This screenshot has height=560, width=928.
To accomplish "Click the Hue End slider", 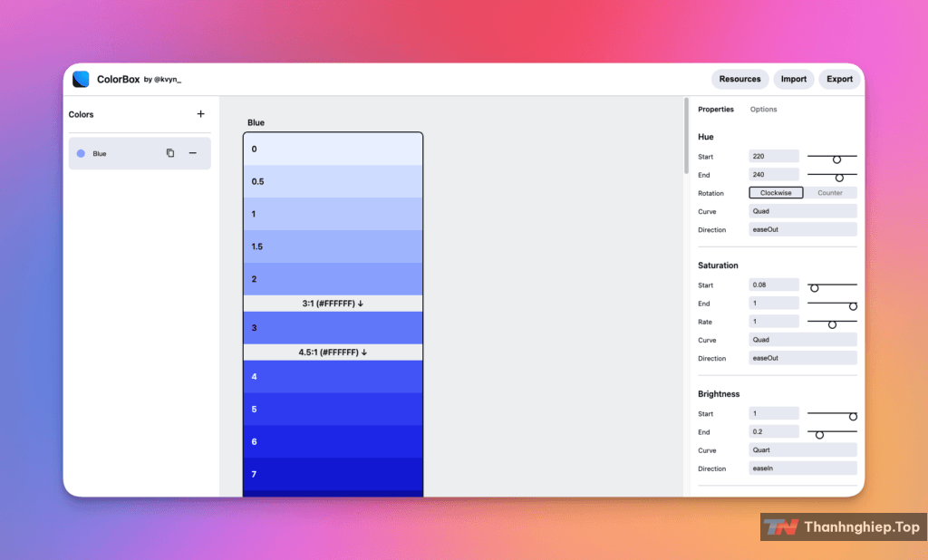I will pos(832,175).
